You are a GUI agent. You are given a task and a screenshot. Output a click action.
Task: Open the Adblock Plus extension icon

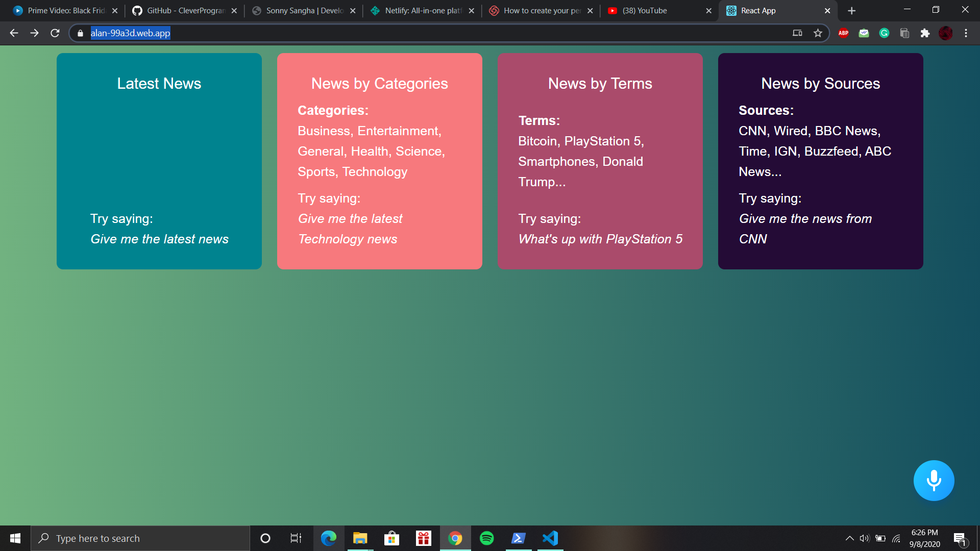843,33
